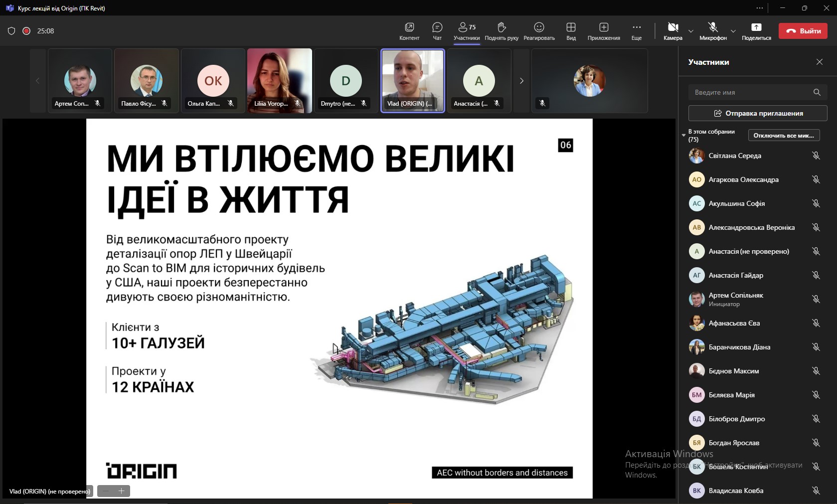Open the Чат panel

tap(437, 31)
